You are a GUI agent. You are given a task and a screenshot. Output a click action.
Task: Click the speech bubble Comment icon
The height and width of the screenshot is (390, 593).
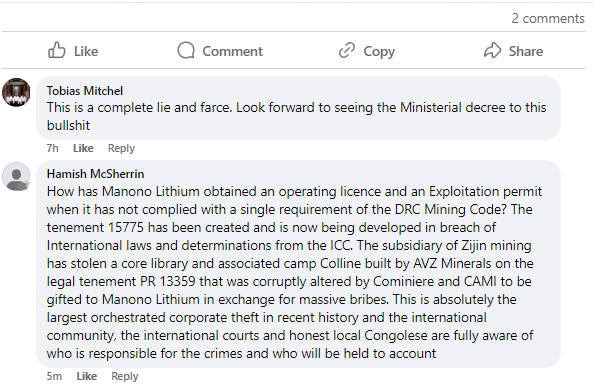point(186,50)
